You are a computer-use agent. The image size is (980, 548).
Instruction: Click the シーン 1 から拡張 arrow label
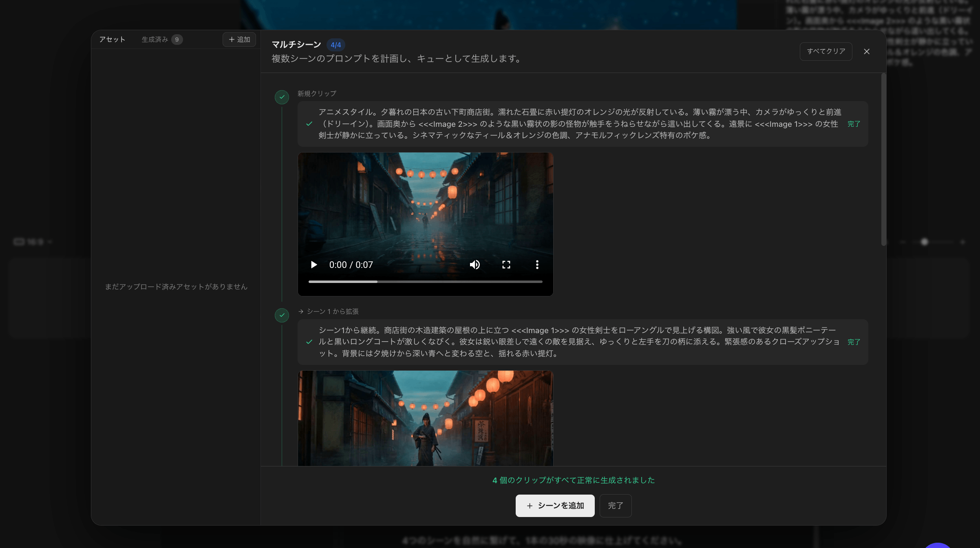(329, 312)
